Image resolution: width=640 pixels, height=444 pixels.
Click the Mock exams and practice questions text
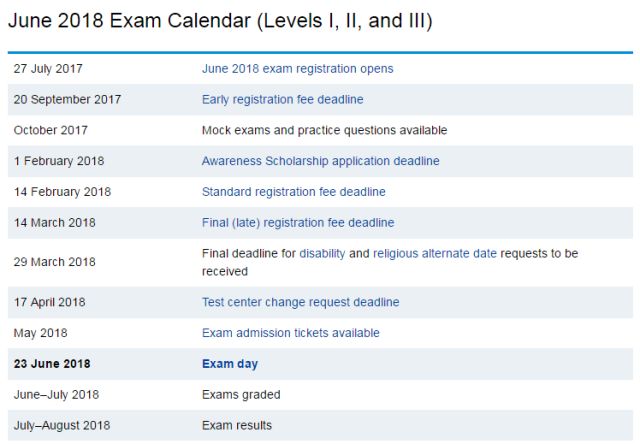click(x=324, y=130)
